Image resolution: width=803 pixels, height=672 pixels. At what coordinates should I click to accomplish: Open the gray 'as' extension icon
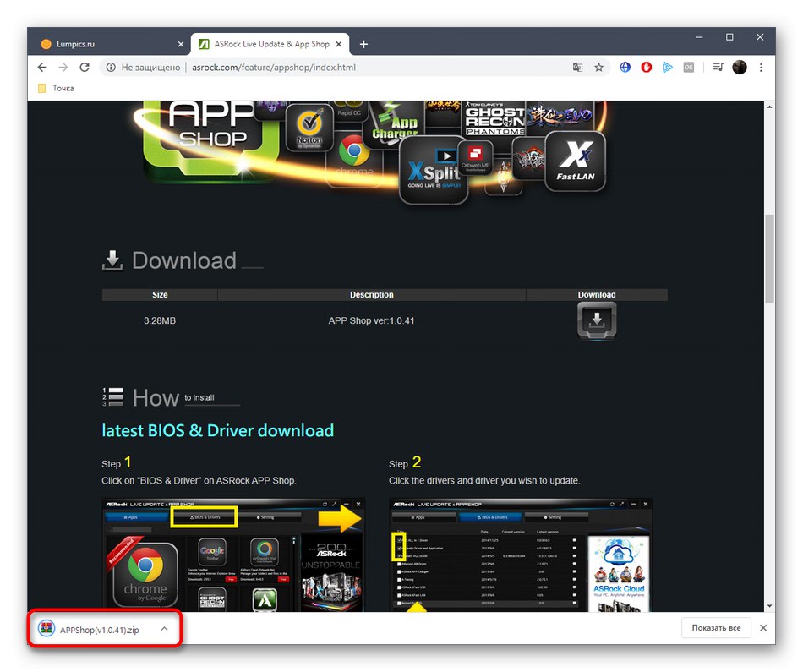click(x=689, y=67)
